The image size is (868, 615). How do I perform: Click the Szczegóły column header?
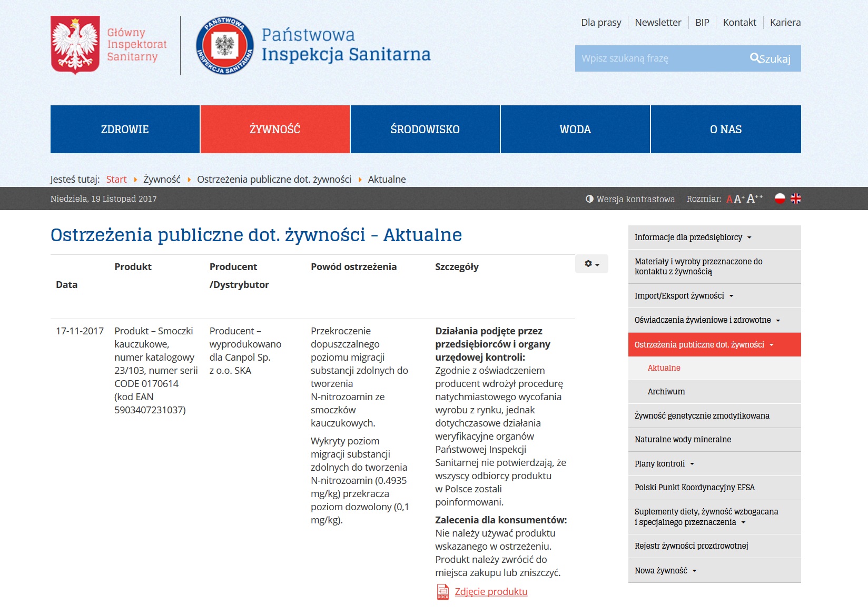point(457,267)
